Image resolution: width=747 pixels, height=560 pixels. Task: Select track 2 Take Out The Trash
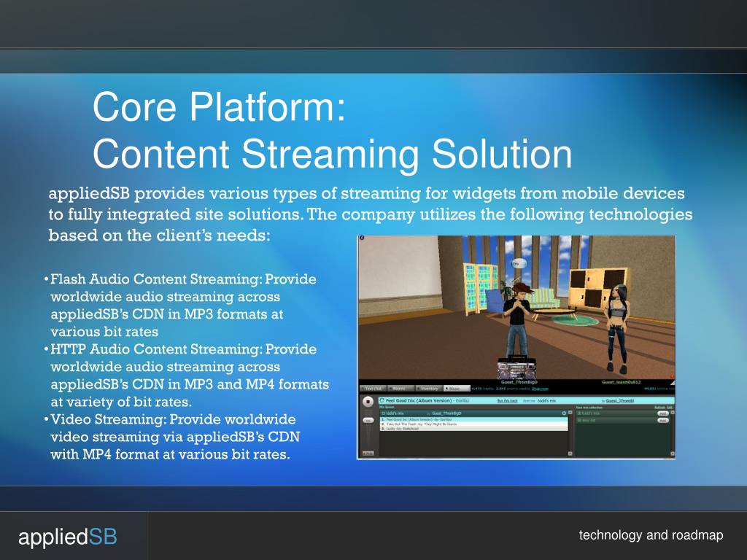[x=473, y=424]
